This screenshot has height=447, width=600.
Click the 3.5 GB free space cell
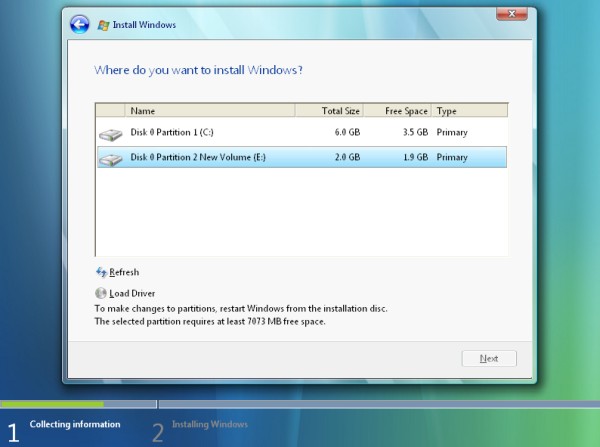[415, 132]
